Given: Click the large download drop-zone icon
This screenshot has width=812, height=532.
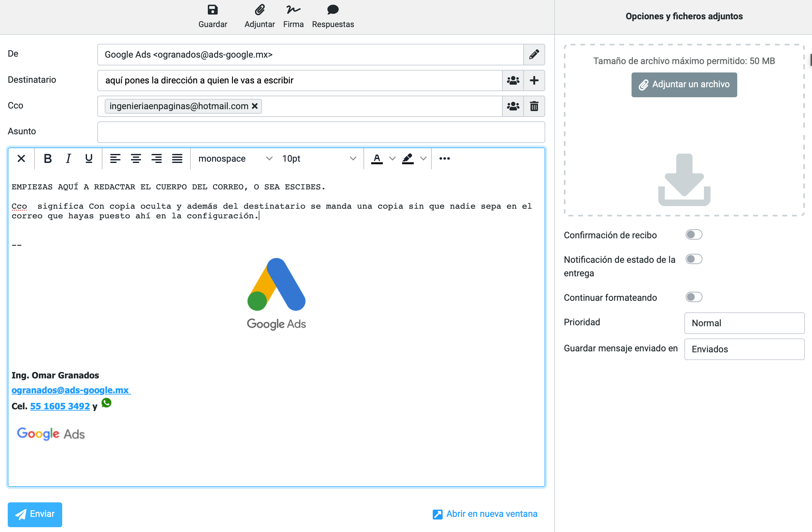Looking at the screenshot, I should (684, 180).
